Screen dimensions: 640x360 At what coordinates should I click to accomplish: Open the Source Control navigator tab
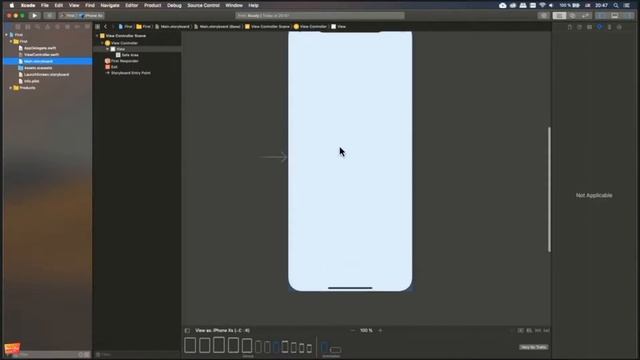(x=18, y=27)
